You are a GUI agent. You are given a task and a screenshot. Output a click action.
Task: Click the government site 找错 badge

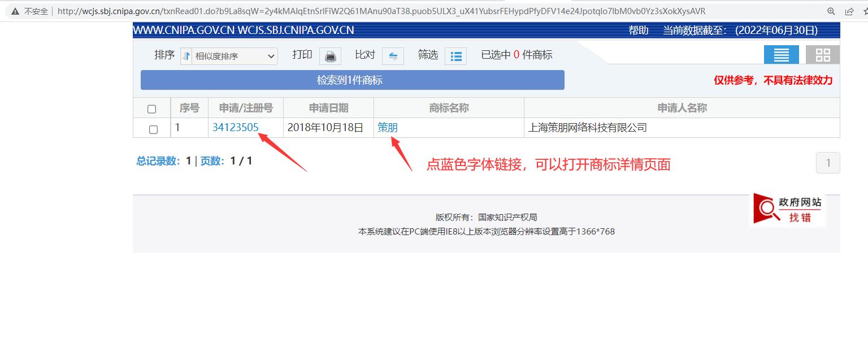tap(788, 210)
